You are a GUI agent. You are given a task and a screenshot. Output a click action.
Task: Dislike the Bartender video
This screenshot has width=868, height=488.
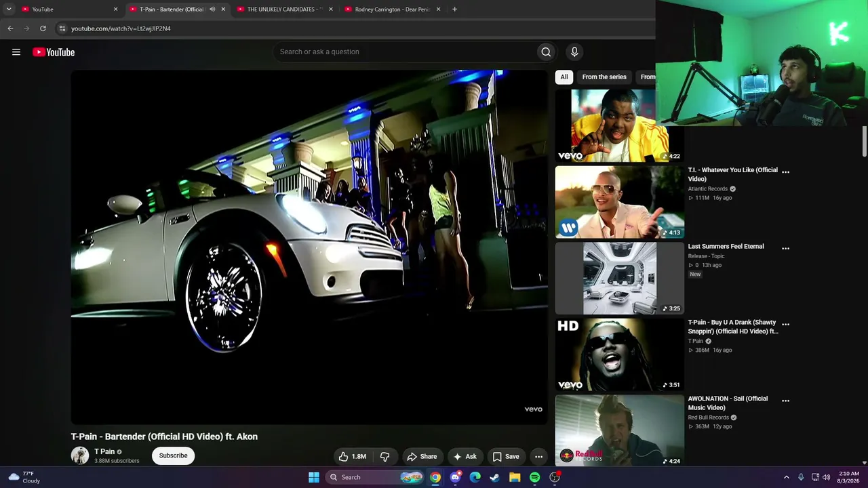(x=384, y=456)
